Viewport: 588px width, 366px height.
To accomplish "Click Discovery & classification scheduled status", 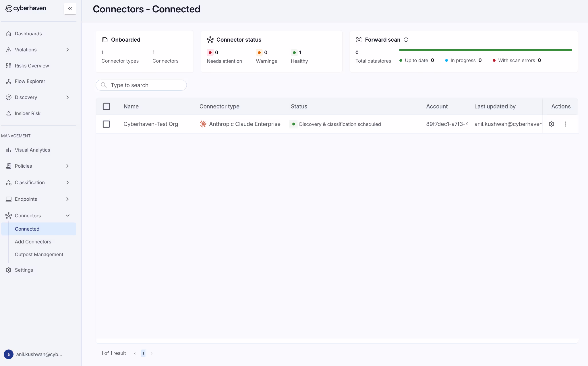I will pos(340,124).
